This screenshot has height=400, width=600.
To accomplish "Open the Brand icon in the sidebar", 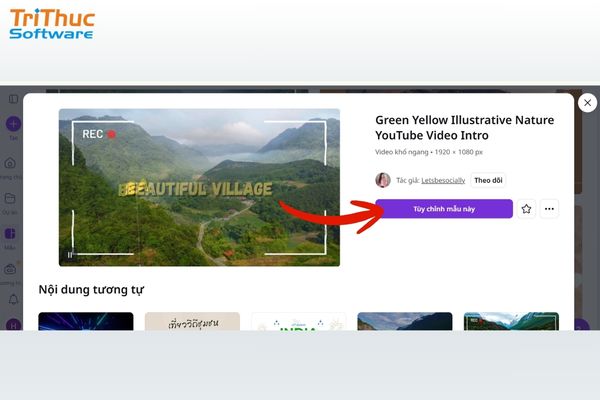I will coord(10,269).
